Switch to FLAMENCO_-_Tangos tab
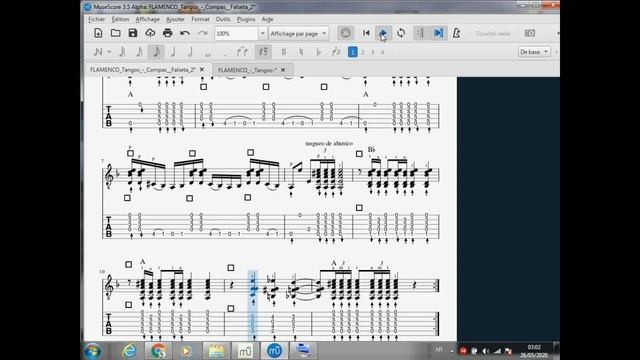This screenshot has height=360, width=640. coord(247,70)
